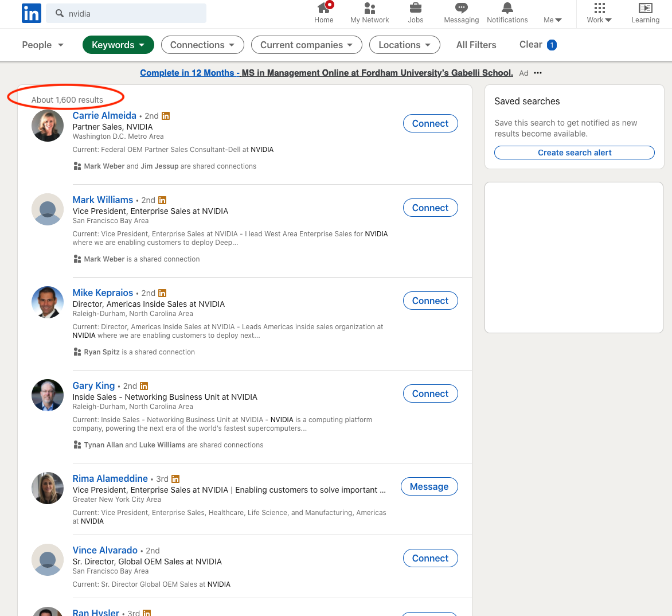Message Rima Alameddine
Image resolution: width=672 pixels, height=616 pixels.
429,486
